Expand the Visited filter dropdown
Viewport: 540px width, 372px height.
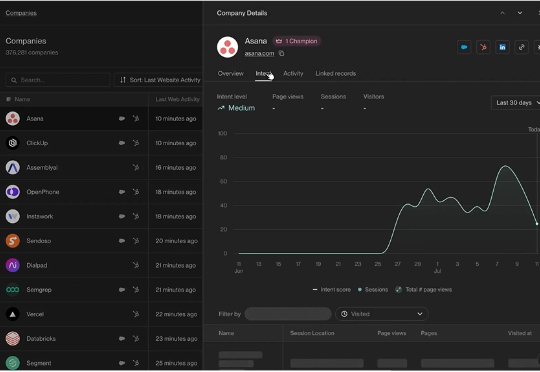(382, 314)
